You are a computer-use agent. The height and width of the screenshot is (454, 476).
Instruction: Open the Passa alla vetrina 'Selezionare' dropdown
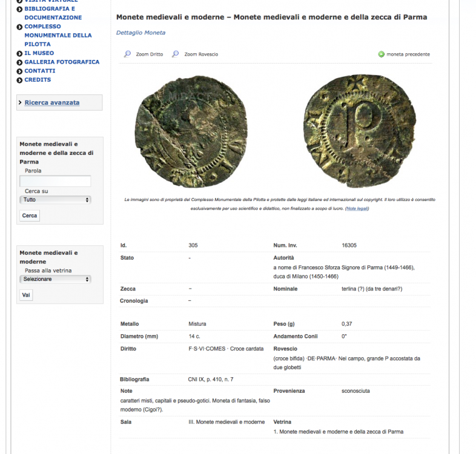(x=55, y=279)
